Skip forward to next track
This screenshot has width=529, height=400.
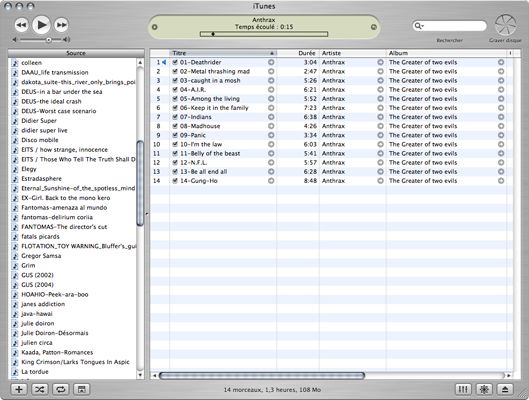point(61,25)
